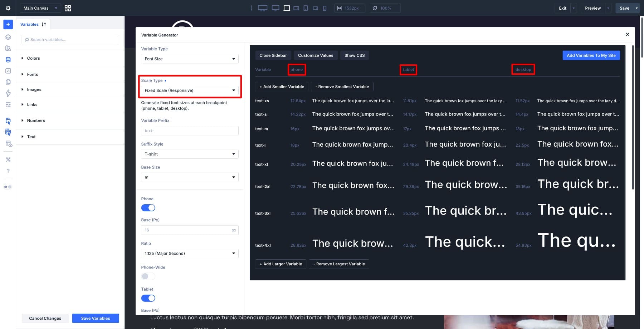Open the builder tools wrench icon
The height and width of the screenshot is (329, 644).
pyautogui.click(x=8, y=159)
